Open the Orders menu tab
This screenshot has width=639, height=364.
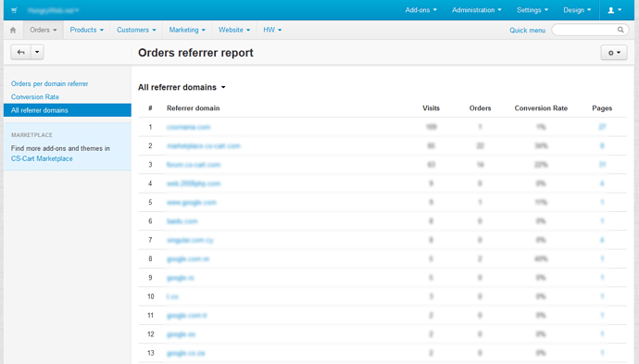point(44,30)
